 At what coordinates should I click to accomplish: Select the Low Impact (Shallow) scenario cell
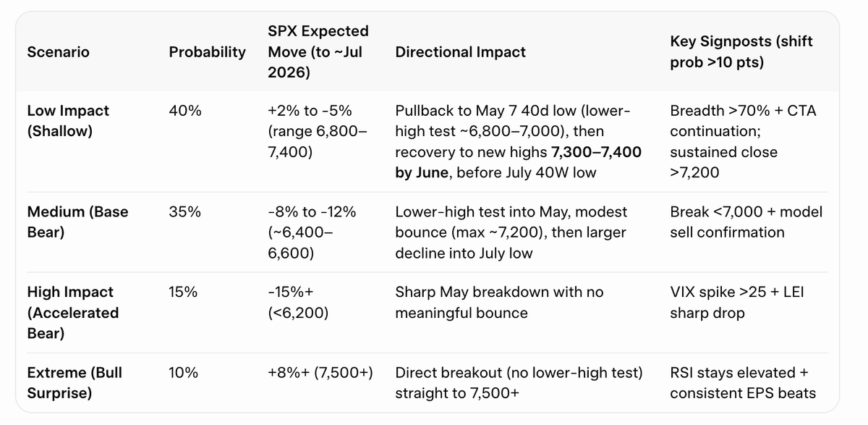click(68, 121)
